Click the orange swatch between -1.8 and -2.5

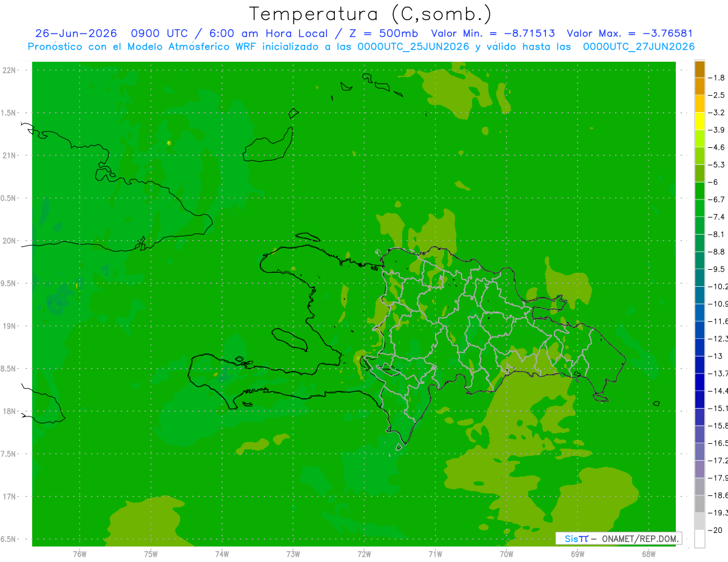click(700, 86)
